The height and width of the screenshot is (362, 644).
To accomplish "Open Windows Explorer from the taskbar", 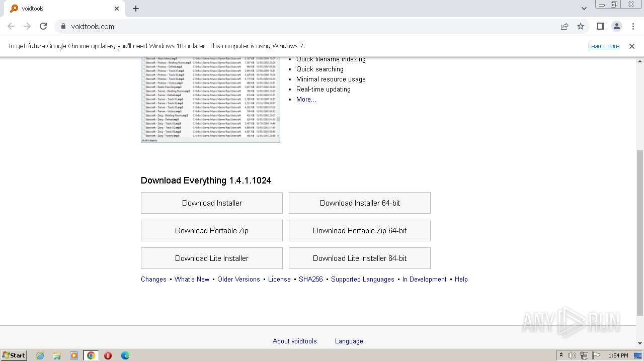I will coord(57,355).
